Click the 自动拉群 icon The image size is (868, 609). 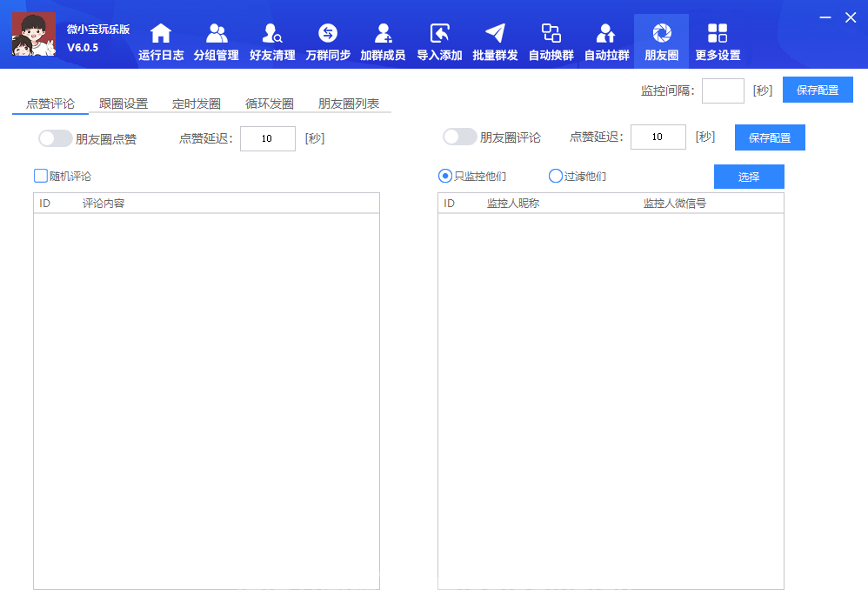coord(606,34)
